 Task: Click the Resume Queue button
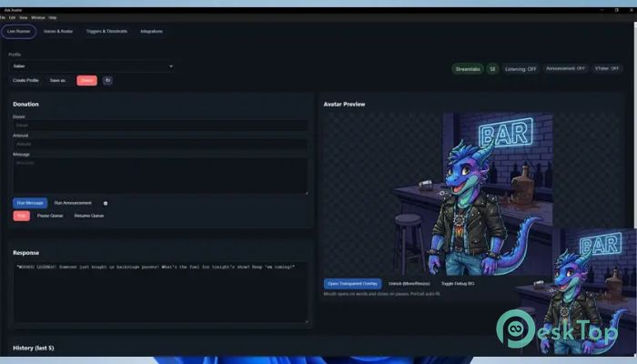[x=89, y=216]
